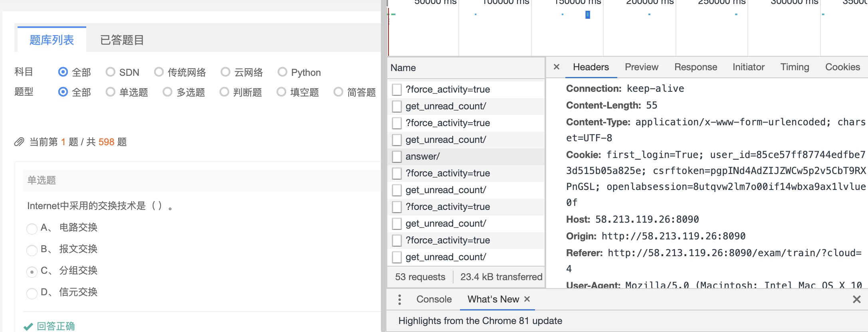
Task: Open the DevTools drawer three-dot menu
Action: click(x=400, y=299)
